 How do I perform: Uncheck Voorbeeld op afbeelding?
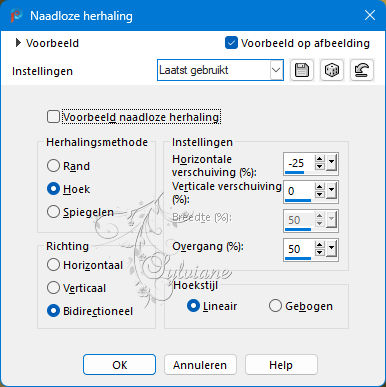[231, 43]
